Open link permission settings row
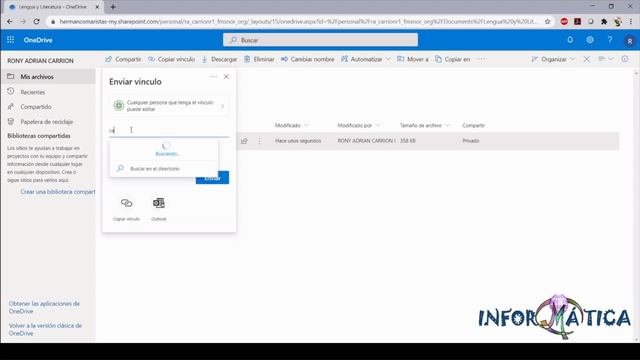The width and height of the screenshot is (640, 360). tap(169, 106)
